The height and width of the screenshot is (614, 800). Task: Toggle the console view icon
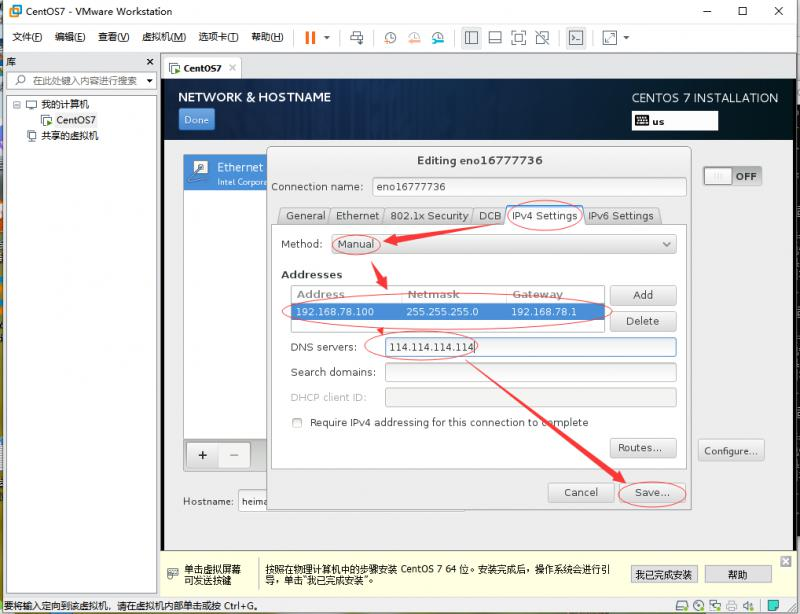[576, 38]
